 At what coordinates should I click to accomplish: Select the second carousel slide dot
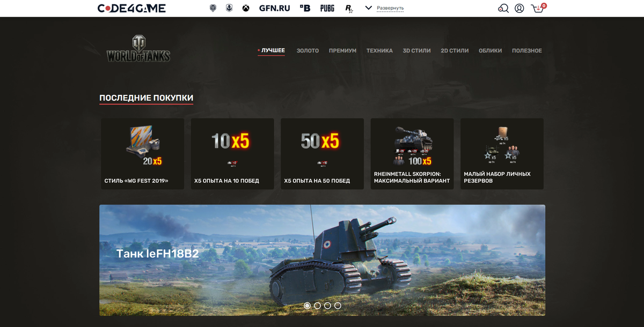tap(317, 306)
